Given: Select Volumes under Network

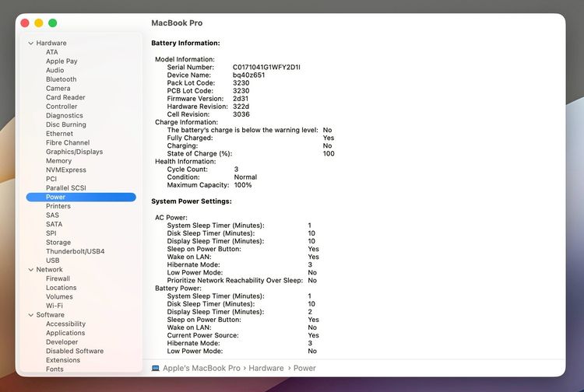Looking at the screenshot, I should click(59, 297).
